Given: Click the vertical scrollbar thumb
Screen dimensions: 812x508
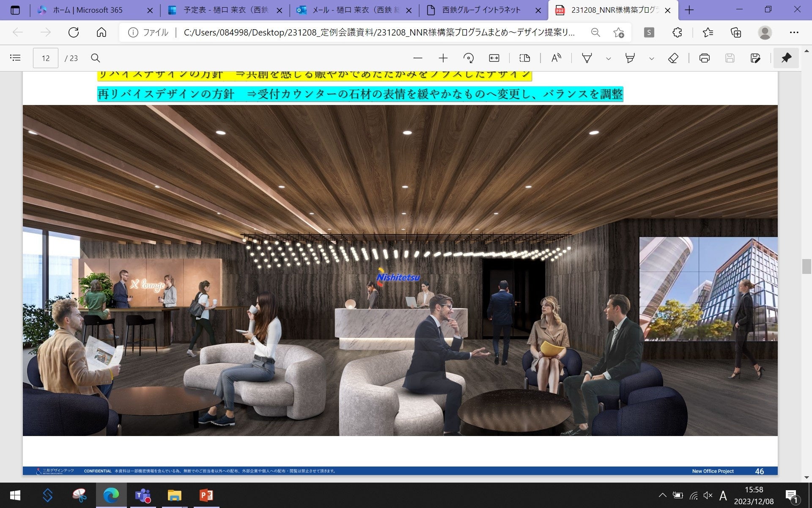Looking at the screenshot, I should point(807,266).
